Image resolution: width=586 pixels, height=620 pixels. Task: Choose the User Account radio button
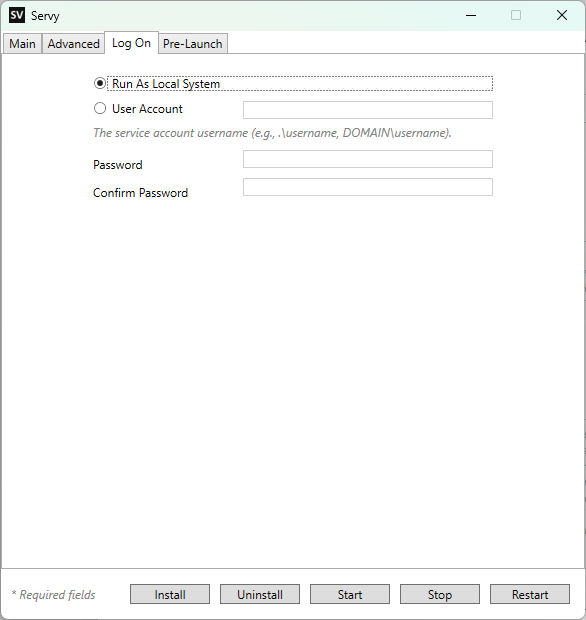100,108
